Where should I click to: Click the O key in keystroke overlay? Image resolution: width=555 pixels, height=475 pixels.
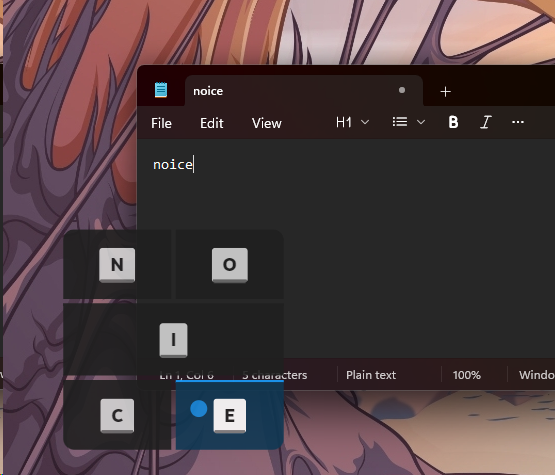tap(230, 265)
